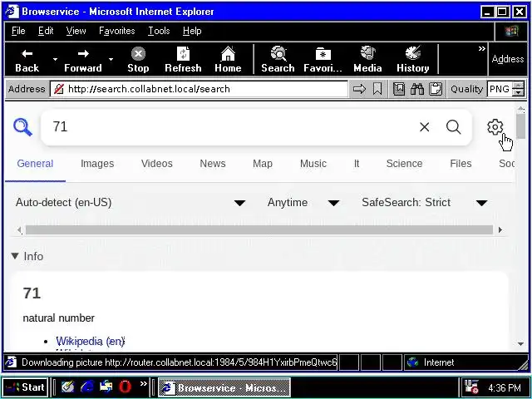Switch to the Music tab
This screenshot has width=532, height=399.
pos(313,164)
